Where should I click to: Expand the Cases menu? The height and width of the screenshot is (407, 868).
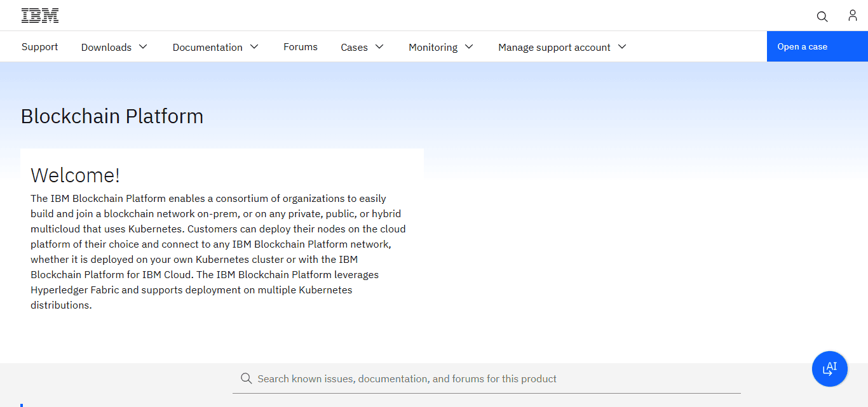tap(362, 47)
